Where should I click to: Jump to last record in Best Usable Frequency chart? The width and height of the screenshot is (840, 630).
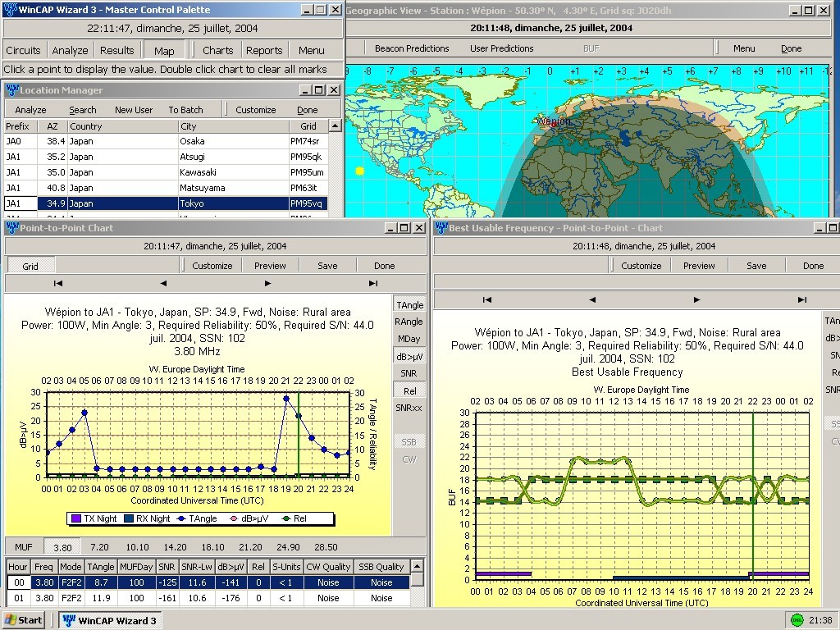point(801,300)
